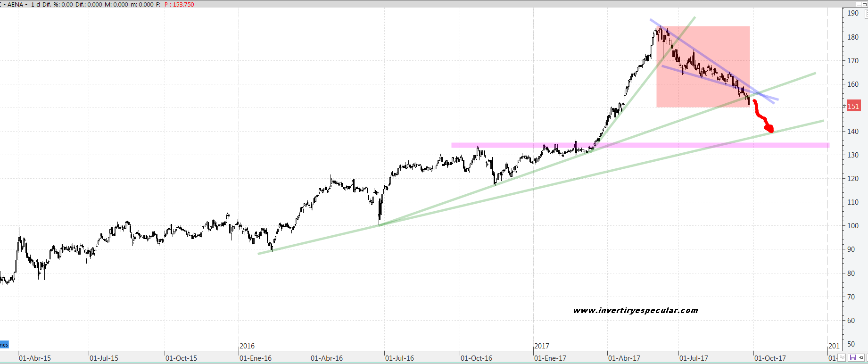
Task: Open the www.invertiryespecular.com link text
Action: [636, 310]
